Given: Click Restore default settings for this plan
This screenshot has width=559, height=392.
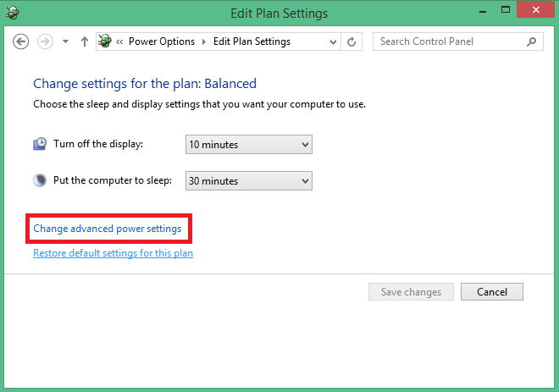Looking at the screenshot, I should (x=113, y=253).
